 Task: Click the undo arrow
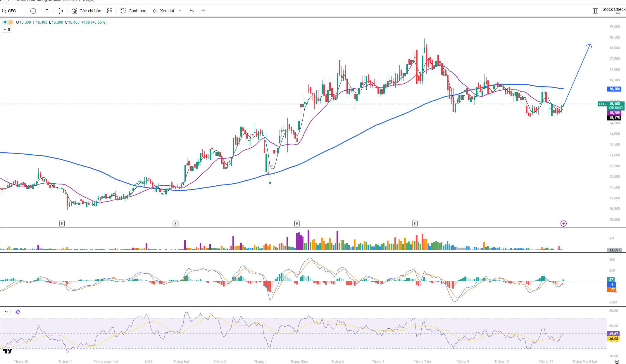(192, 11)
